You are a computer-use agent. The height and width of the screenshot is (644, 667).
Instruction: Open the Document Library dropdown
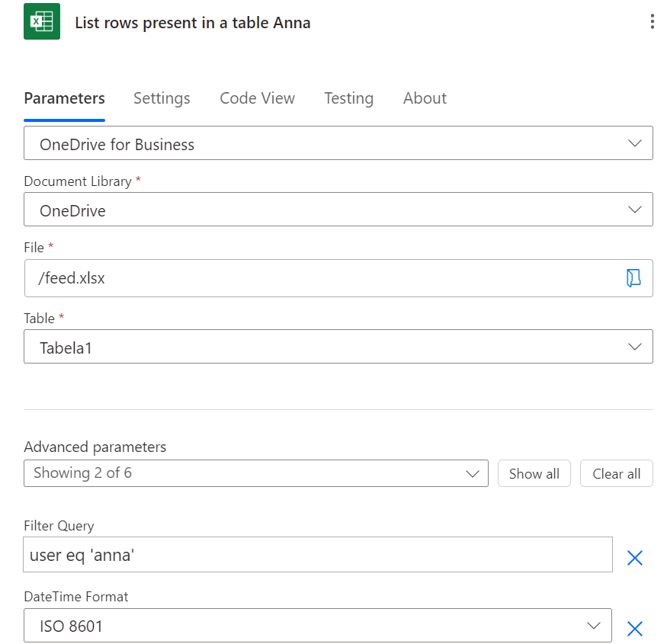[338, 210]
